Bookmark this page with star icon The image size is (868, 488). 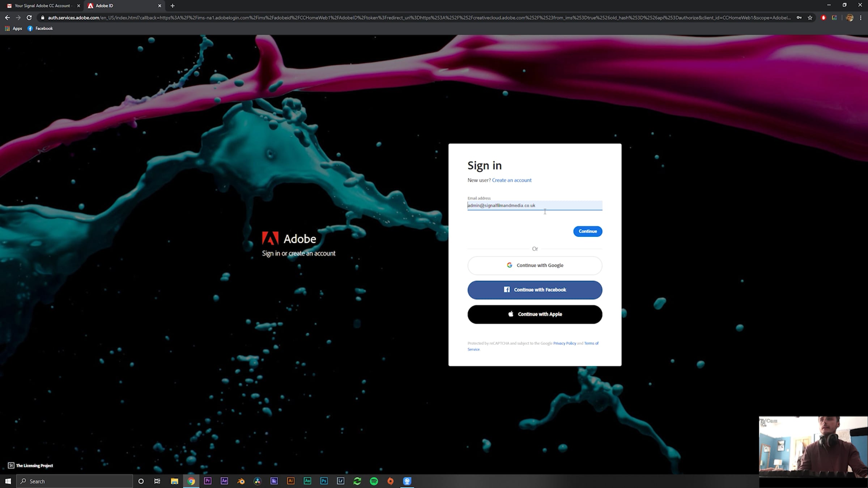click(x=810, y=17)
